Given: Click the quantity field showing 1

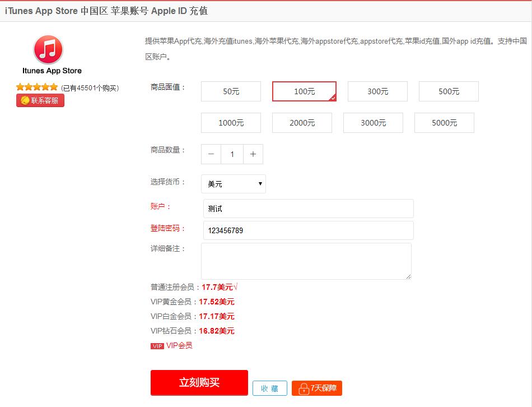Looking at the screenshot, I should (x=232, y=154).
